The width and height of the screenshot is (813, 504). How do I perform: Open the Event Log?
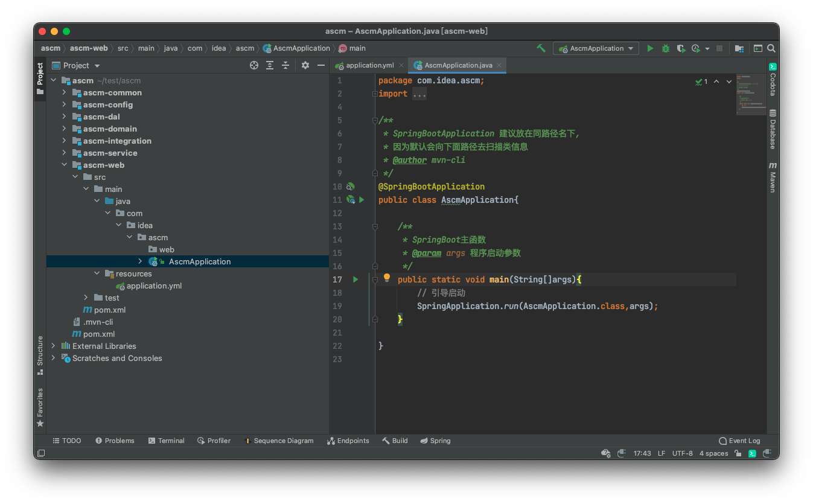coord(739,441)
